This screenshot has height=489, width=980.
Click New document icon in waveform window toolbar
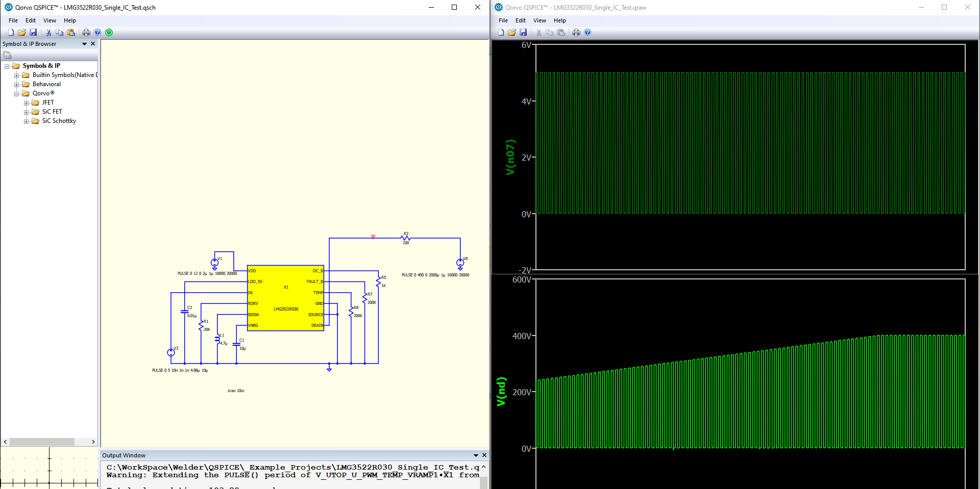501,32
